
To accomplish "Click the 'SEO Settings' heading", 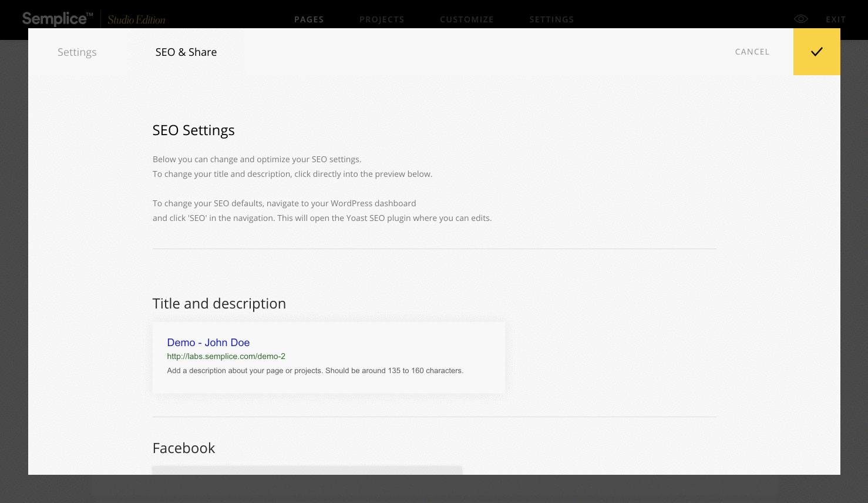I will click(x=193, y=130).
